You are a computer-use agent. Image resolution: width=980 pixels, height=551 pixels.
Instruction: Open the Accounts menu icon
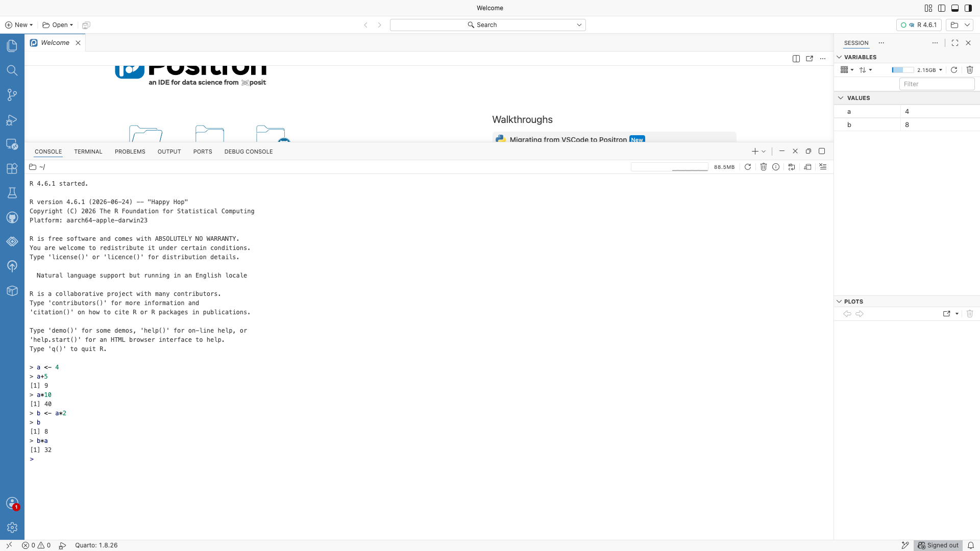(12, 503)
